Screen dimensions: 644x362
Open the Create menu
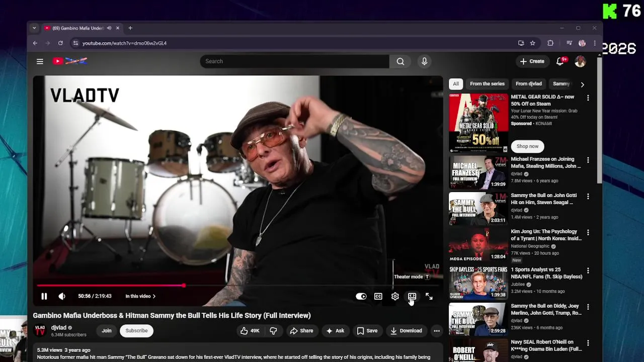point(532,61)
